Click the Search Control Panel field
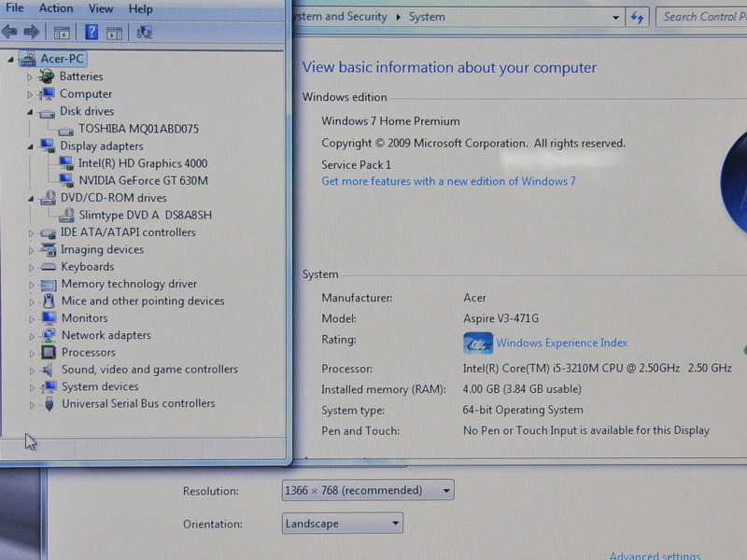The image size is (747, 560). (x=701, y=17)
